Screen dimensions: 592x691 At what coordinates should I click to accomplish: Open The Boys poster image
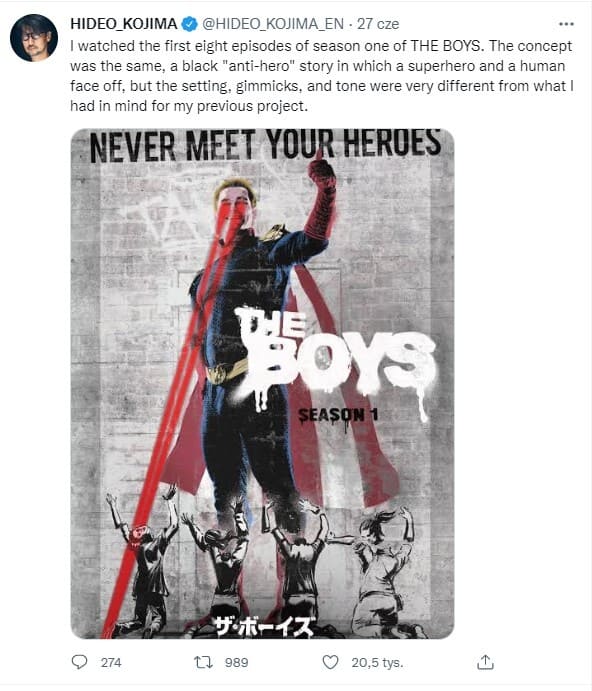(262, 383)
